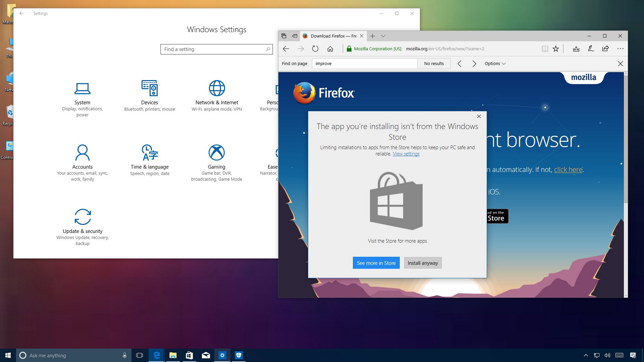This screenshot has width=644, height=362.
Task: Open Devices settings category
Action: pyautogui.click(x=149, y=96)
